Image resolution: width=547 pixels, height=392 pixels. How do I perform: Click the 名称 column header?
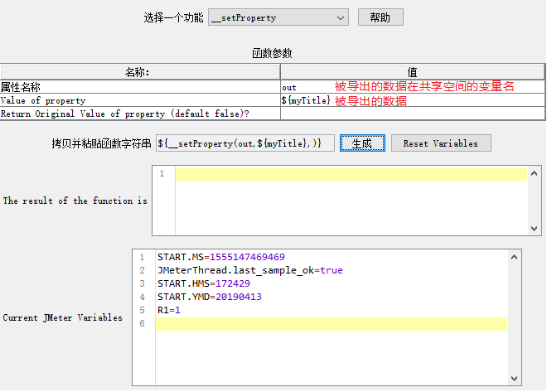click(x=140, y=72)
